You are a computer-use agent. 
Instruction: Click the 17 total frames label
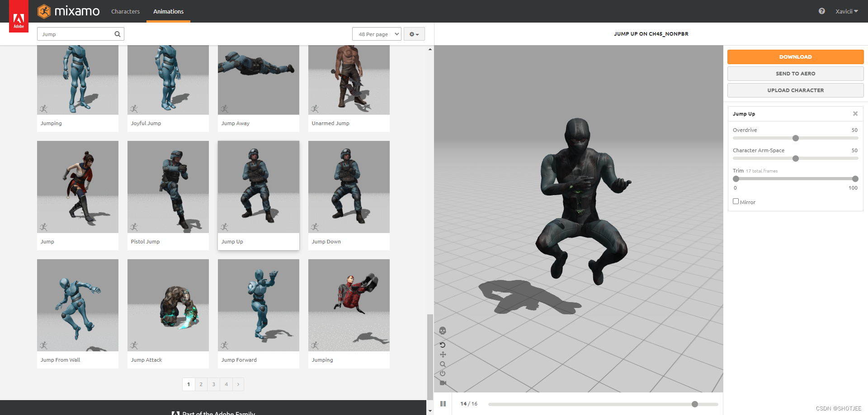(x=762, y=171)
